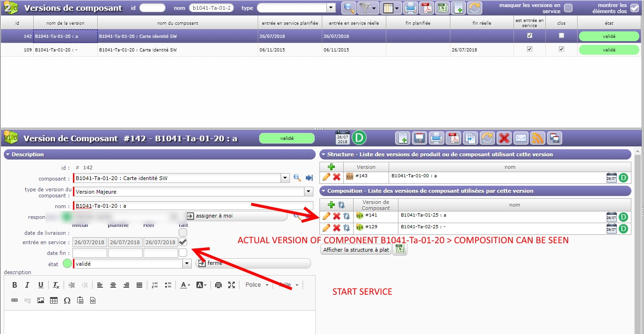Viewport: 644px width, 334px height.
Task: Click 'assigner à moi' button
Action: click(x=237, y=216)
